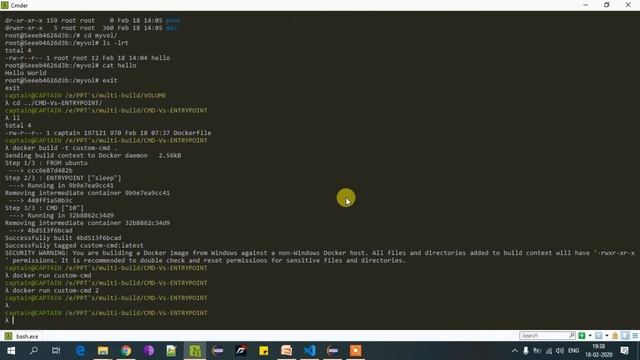The height and width of the screenshot is (360, 640).
Task: Open Sticky Notes from the taskbar
Action: (x=264, y=351)
